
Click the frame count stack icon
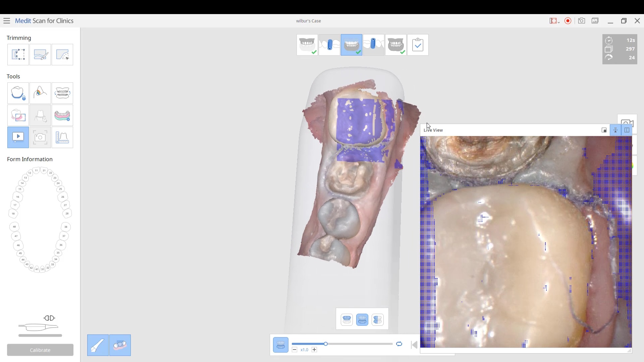click(x=609, y=49)
